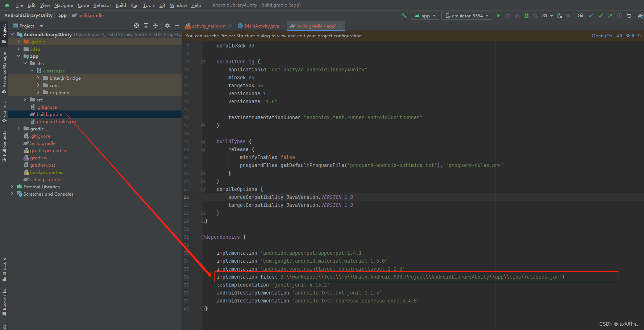Viewport: 644px width, 330px height.
Task: Expand the bitter.jnibridge package
Action: pyautogui.click(x=38, y=78)
